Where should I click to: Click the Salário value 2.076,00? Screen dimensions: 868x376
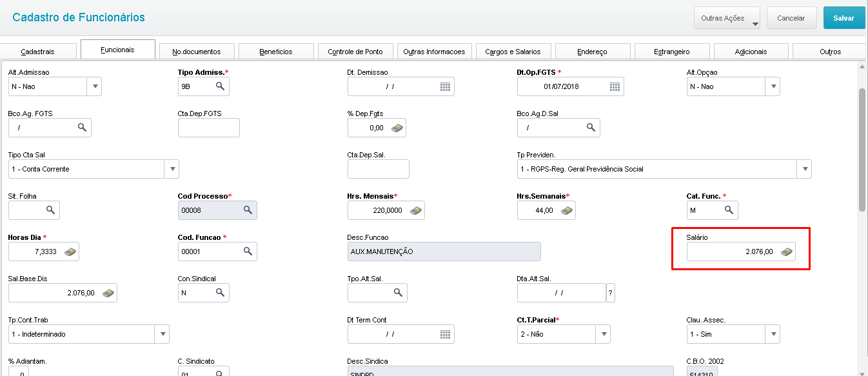click(x=759, y=252)
